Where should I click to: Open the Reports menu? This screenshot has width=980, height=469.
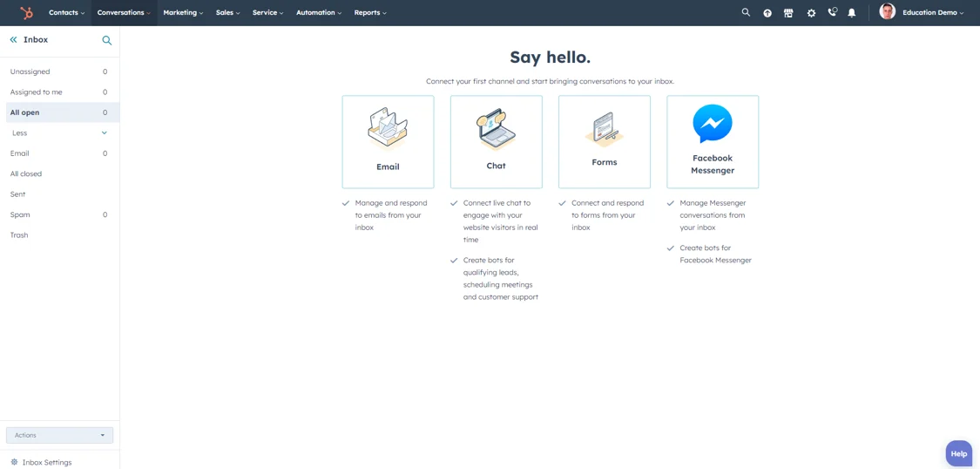[x=370, y=12]
